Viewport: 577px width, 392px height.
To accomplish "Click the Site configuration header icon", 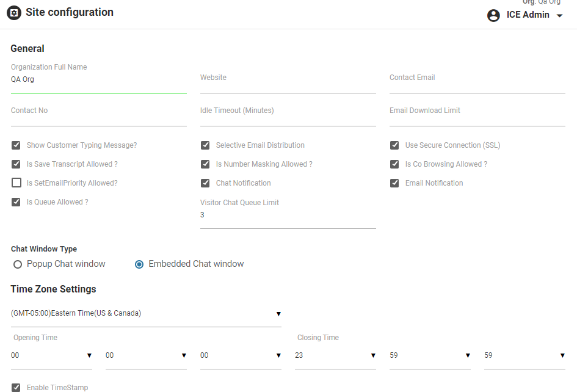I will 14,13.
